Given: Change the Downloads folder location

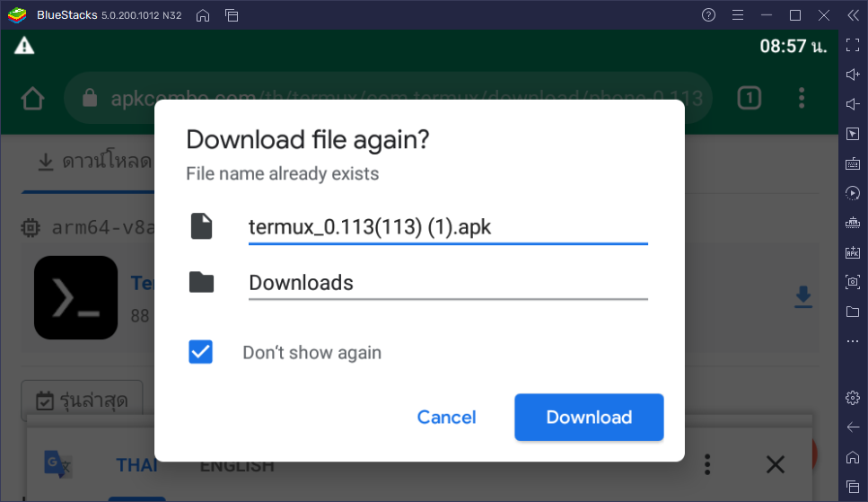Looking at the screenshot, I should (448, 283).
